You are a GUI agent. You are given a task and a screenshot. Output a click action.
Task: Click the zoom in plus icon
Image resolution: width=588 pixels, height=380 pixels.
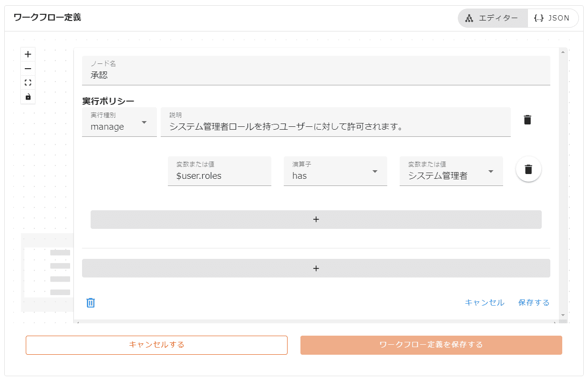pyautogui.click(x=28, y=54)
